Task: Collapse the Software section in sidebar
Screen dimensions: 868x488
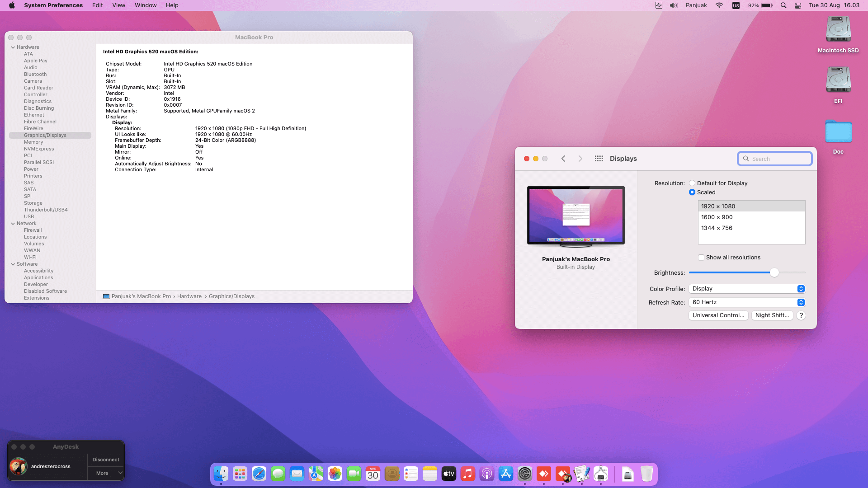Action: pyautogui.click(x=13, y=264)
